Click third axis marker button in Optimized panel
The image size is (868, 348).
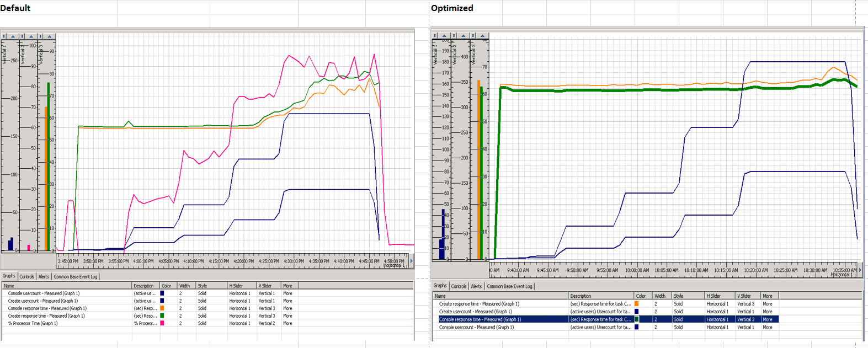pos(473,36)
